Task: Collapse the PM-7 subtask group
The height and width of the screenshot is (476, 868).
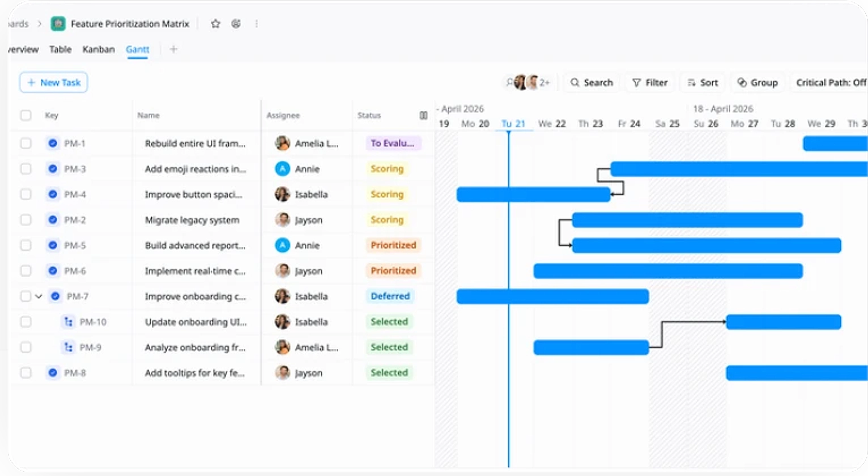Action: pyautogui.click(x=39, y=296)
